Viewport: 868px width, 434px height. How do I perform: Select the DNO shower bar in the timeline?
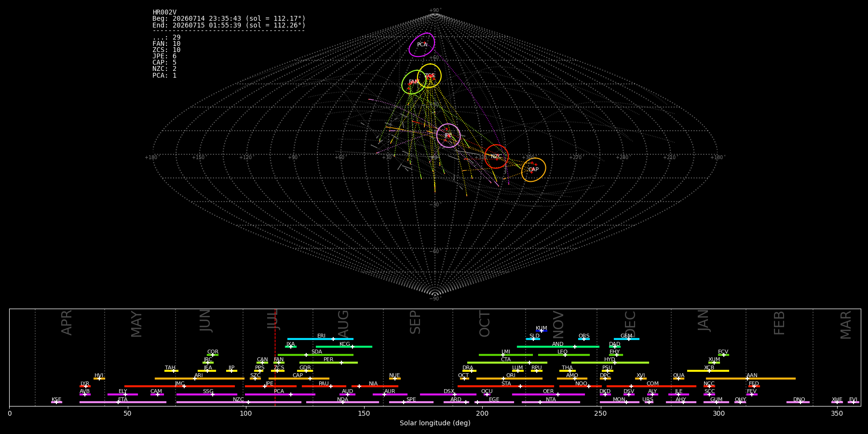pyautogui.click(x=798, y=402)
